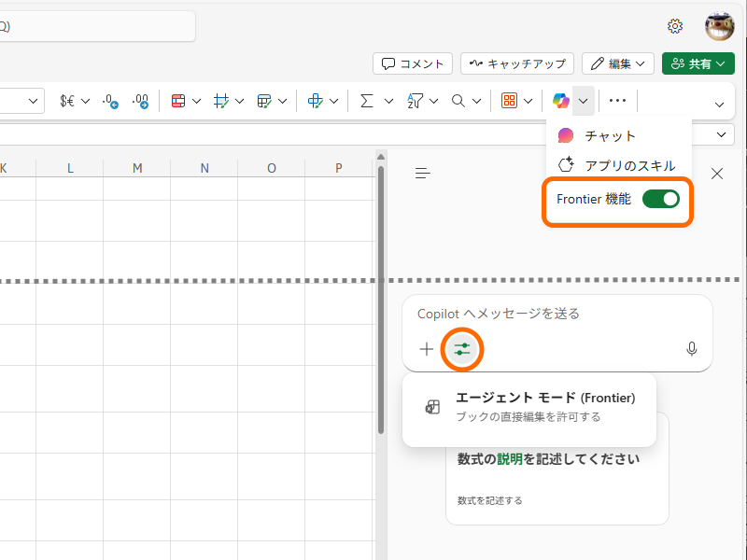Toggle the Frontier 機能 switch off
The height and width of the screenshot is (560, 747).
(660, 199)
